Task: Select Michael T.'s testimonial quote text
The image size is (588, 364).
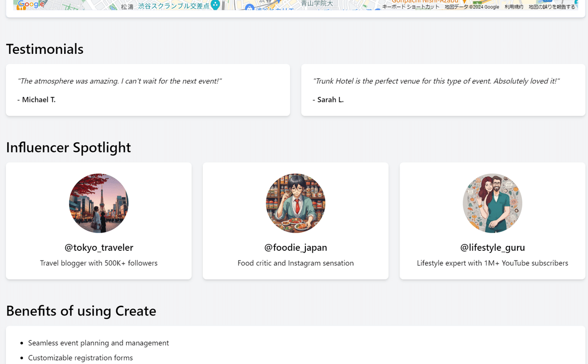Action: click(120, 81)
